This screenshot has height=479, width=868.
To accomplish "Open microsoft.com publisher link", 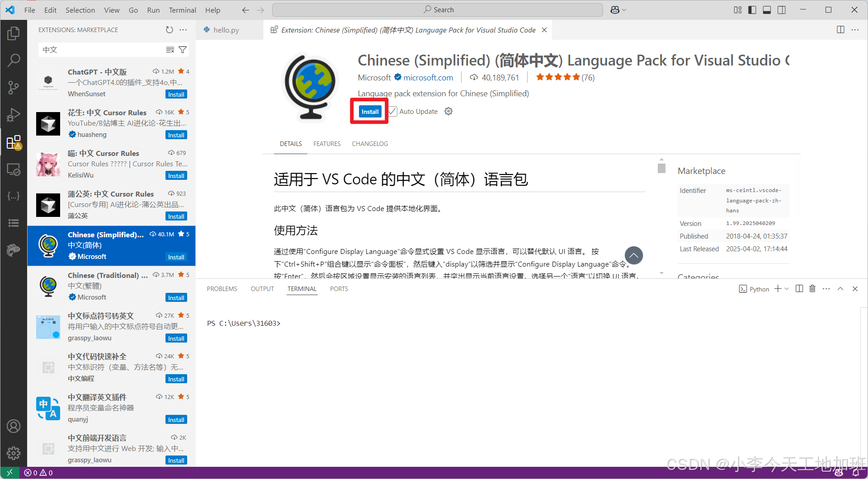I will pos(428,78).
